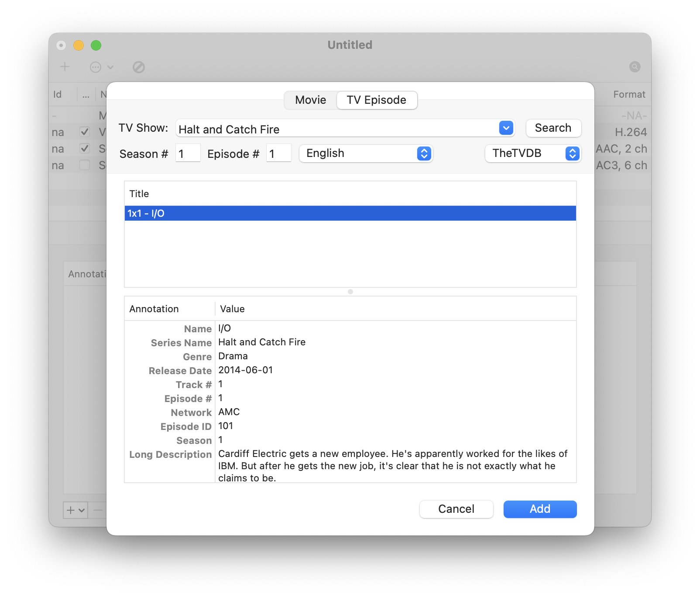Click the yellow minimize window button

(79, 45)
